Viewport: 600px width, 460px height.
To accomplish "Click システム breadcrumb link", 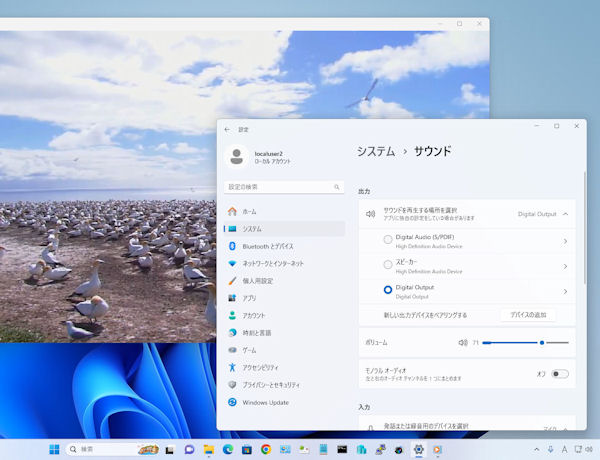I will tap(376, 152).
